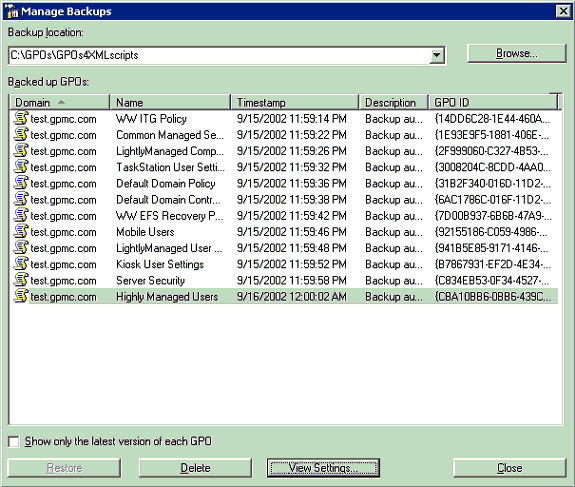Click timestamp 9/16/2002 12:00:02 AM
This screenshot has height=487, width=575.
[x=292, y=296]
